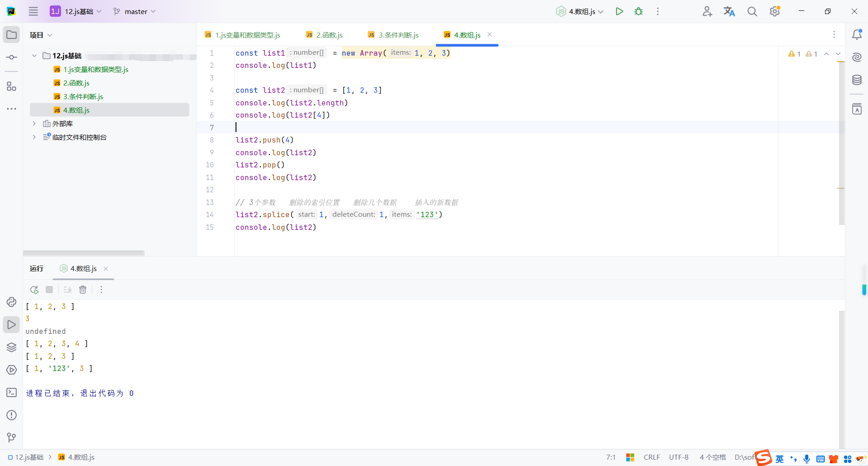Open IDE settings gear
Screen dimensions: 868x466
coord(775,11)
